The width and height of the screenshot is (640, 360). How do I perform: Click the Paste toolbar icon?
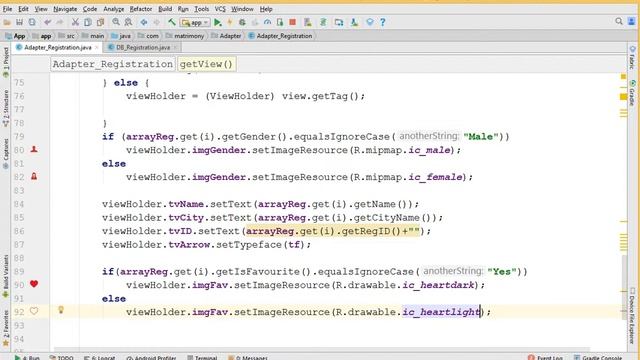pos(100,22)
